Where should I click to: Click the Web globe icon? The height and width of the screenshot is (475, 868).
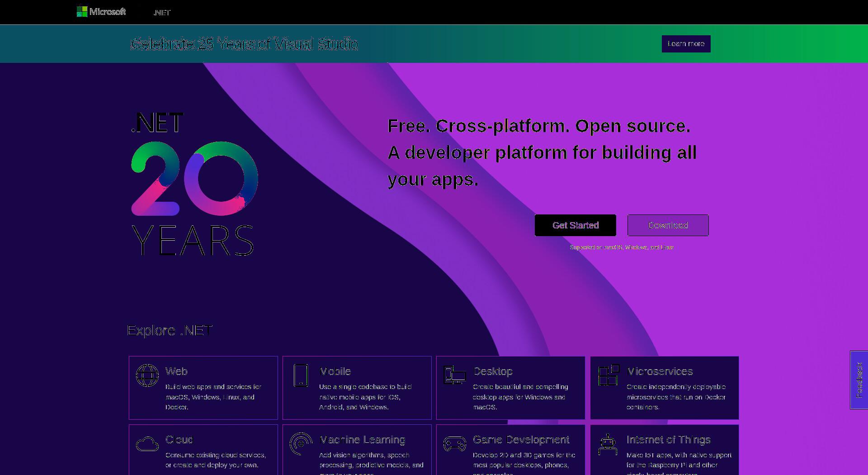pos(147,375)
